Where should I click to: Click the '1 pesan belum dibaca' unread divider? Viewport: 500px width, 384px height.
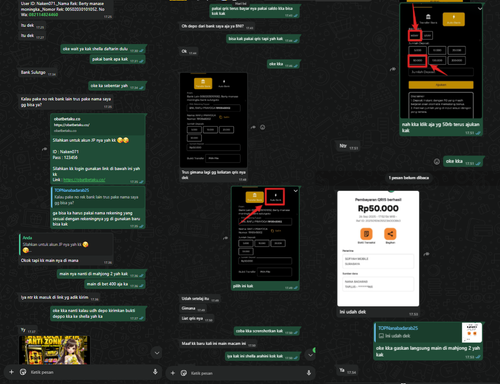coord(409,178)
